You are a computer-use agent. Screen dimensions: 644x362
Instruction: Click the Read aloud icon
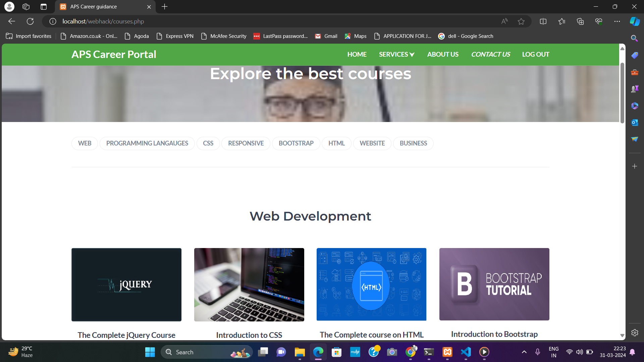(504, 21)
